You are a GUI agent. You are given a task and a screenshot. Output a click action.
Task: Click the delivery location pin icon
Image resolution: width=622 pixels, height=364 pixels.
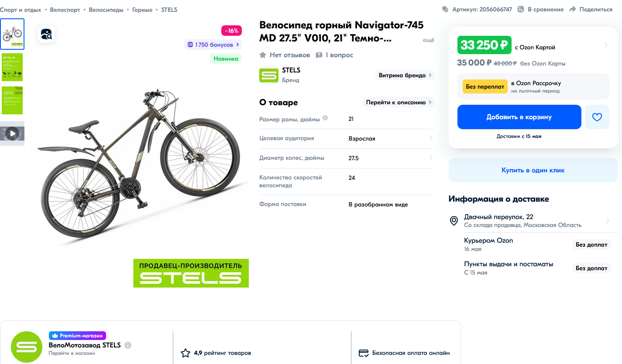coord(454,221)
